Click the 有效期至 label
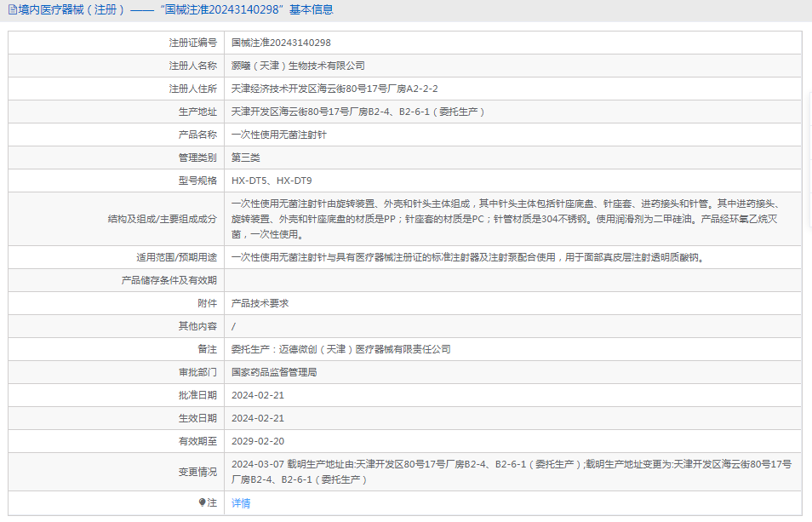 [x=197, y=441]
